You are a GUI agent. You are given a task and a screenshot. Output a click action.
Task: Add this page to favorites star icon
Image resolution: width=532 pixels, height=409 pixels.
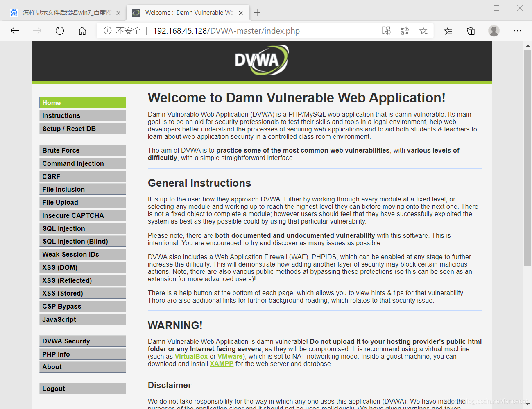(423, 31)
